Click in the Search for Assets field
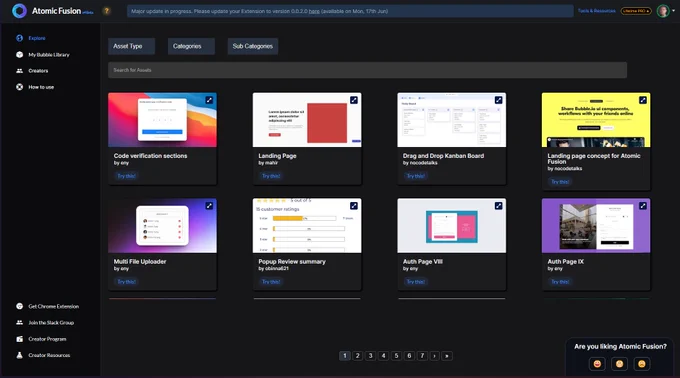The width and height of the screenshot is (680, 378). [x=367, y=70]
